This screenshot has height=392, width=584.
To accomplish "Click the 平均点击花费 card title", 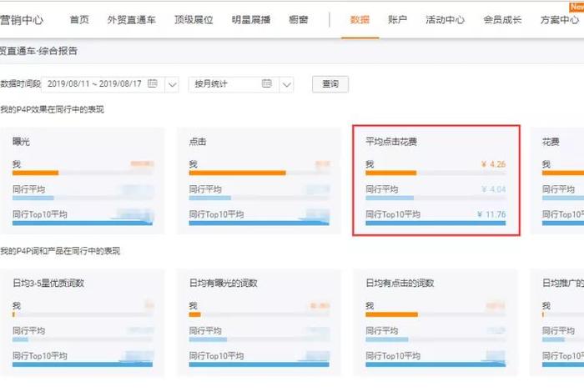I will pyautogui.click(x=391, y=142).
